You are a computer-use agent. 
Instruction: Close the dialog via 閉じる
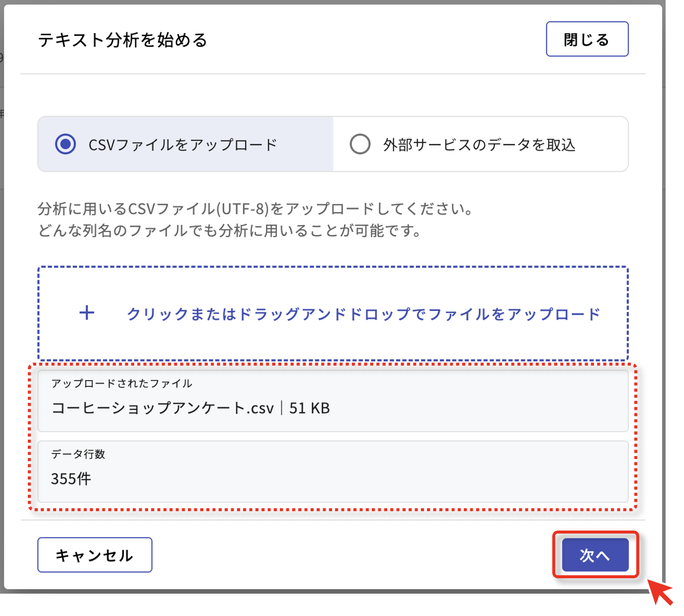tap(587, 39)
